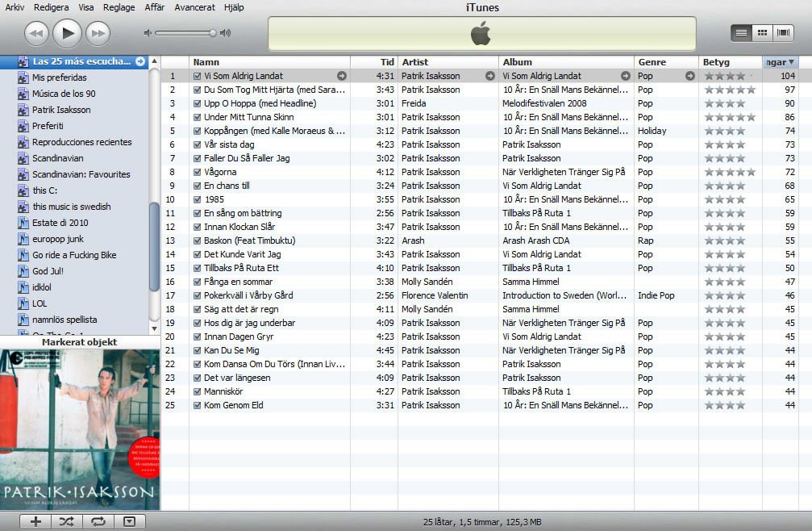Open the Reglage menu
812x531 pixels.
point(119,7)
